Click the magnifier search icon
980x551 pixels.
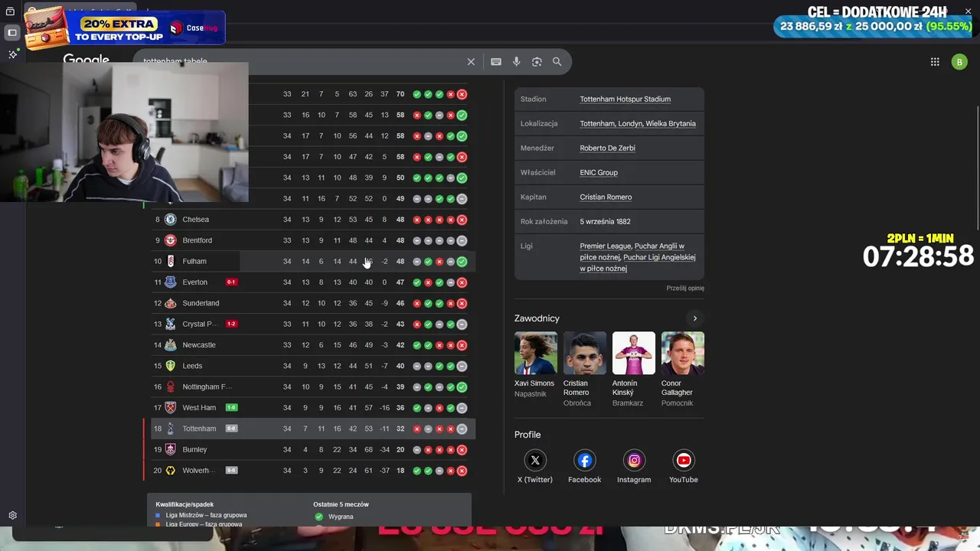557,62
